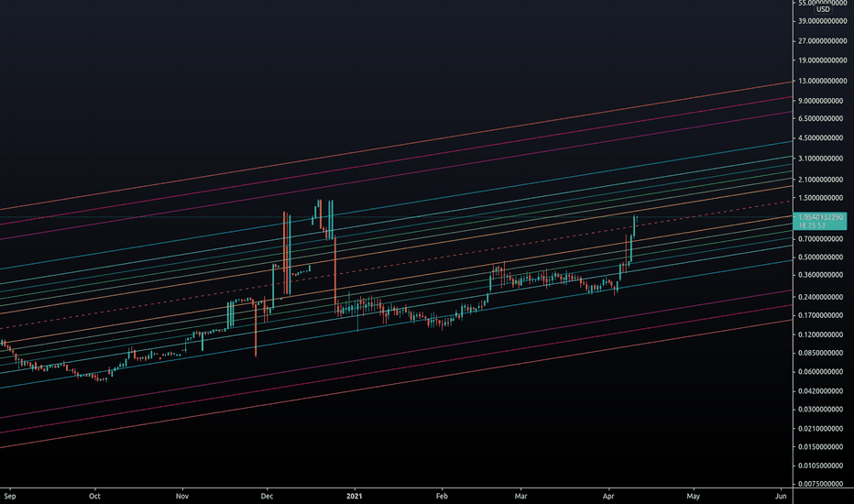The image size is (854, 504).
Task: Click the Jun label on time axis
Action: click(x=781, y=497)
